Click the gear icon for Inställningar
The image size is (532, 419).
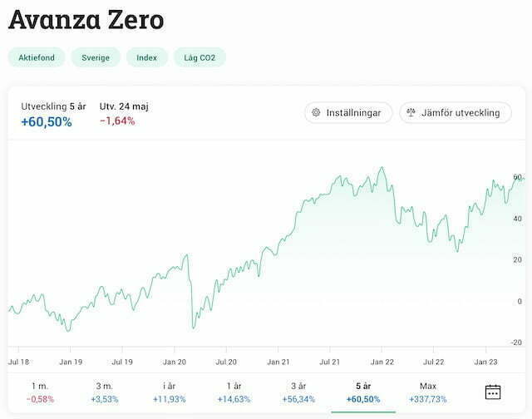317,112
